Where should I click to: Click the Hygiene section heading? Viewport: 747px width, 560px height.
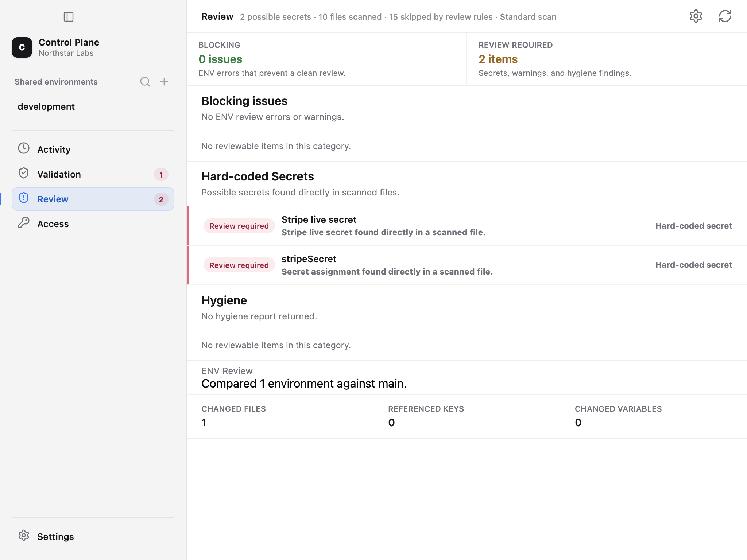[224, 300]
